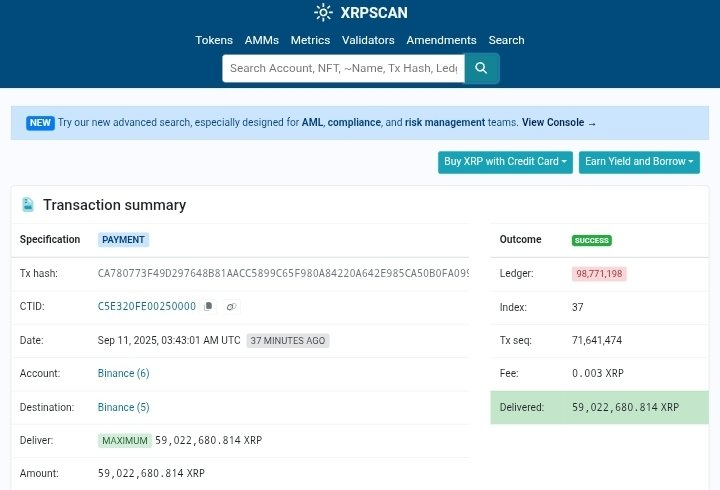Click the SUCCESS outcome badge

coord(591,240)
